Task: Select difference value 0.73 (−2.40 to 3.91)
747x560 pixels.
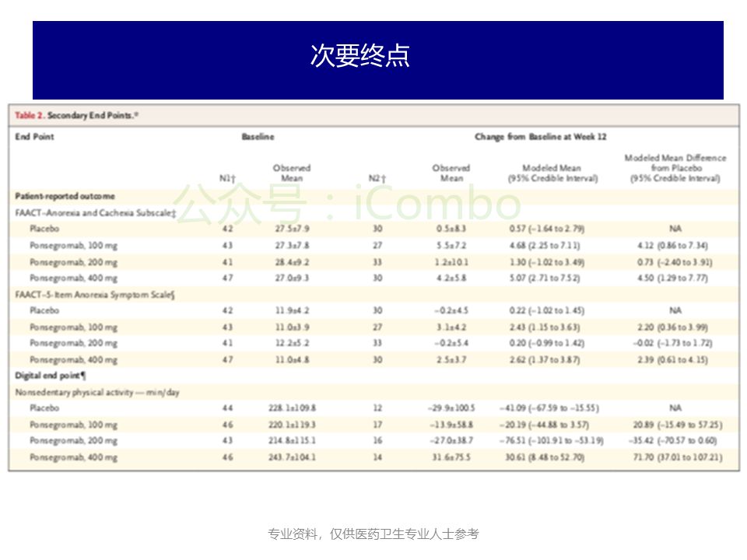Action: pyautogui.click(x=675, y=262)
